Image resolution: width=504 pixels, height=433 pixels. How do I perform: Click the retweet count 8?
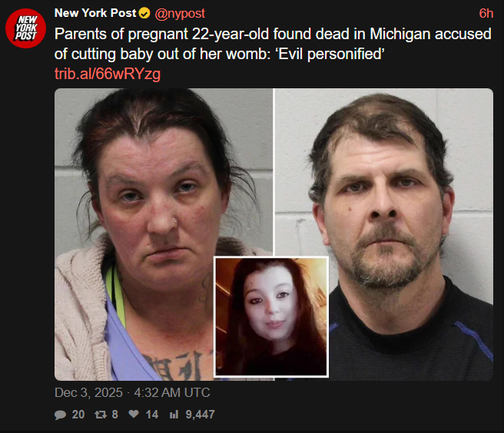(x=114, y=415)
